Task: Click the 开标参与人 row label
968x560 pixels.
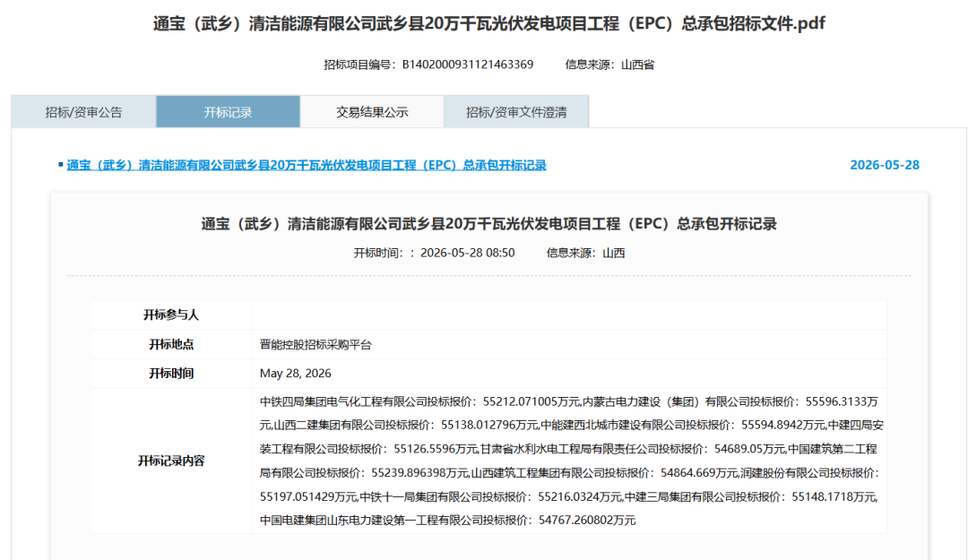Action: (x=171, y=314)
